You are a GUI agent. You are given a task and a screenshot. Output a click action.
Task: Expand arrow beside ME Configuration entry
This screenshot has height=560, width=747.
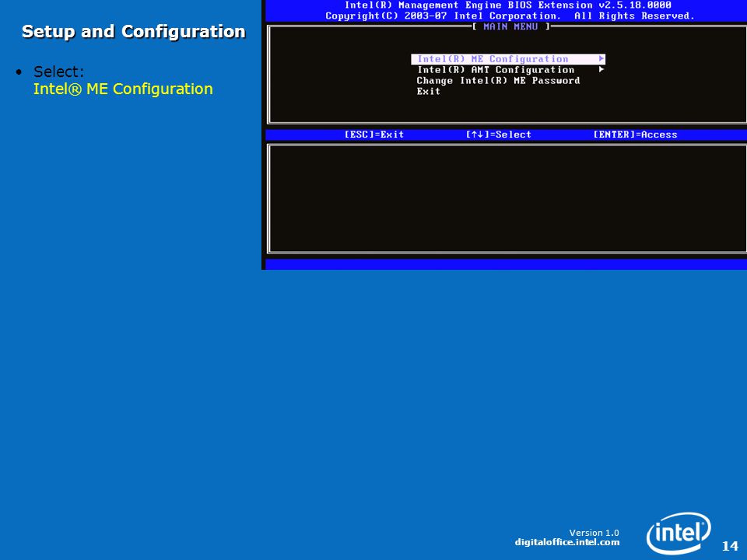point(601,58)
